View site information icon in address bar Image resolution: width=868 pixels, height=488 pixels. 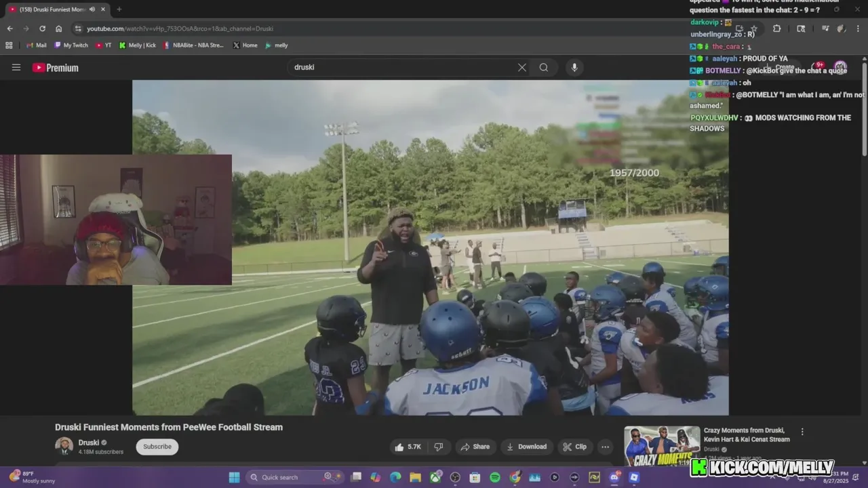78,28
